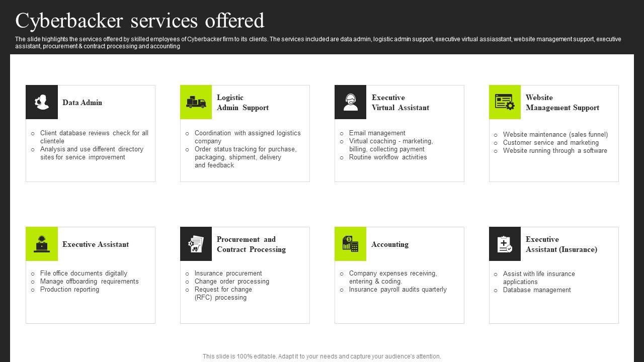Select the Email management bullet point
This screenshot has height=362, width=644.
[x=377, y=133]
